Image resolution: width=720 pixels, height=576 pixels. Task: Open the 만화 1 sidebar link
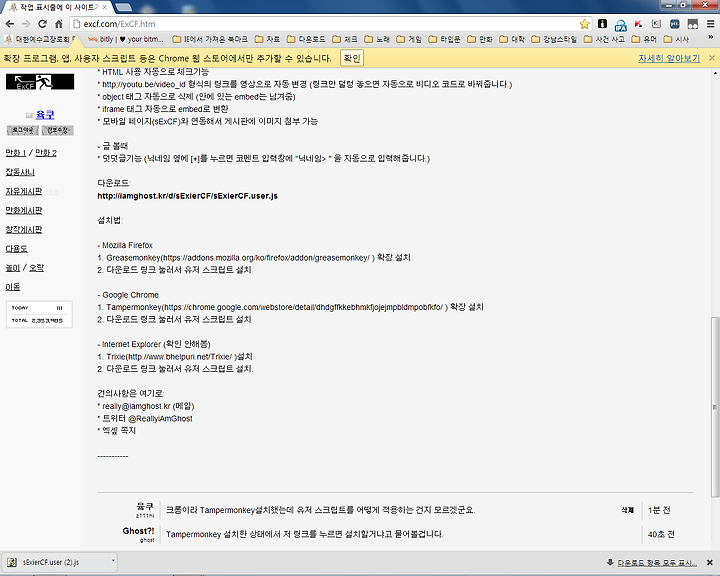pyautogui.click(x=16, y=152)
